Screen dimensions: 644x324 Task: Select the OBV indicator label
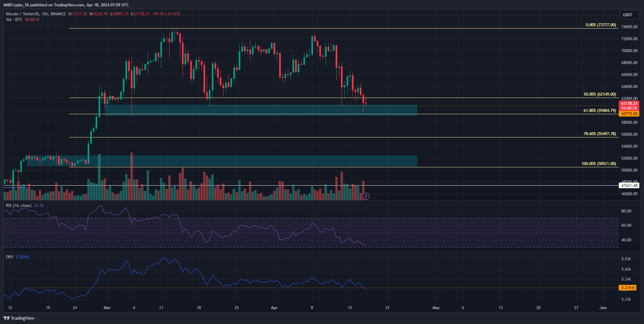coord(9,257)
